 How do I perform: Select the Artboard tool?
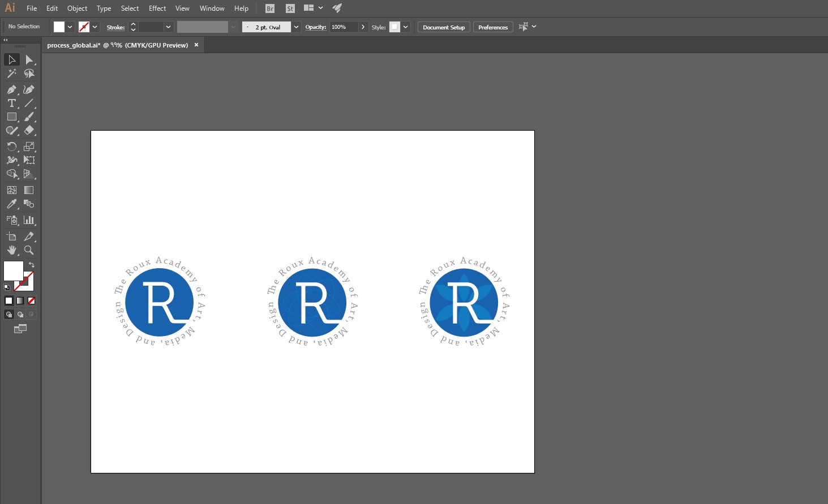pos(12,236)
